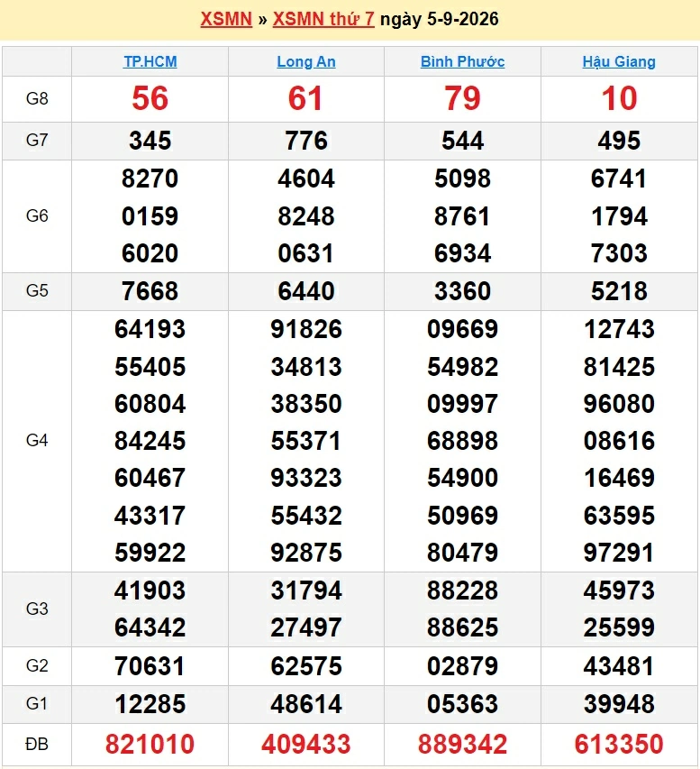The width and height of the screenshot is (700, 769).
Task: Select TP.HCM special prize 821010
Action: (150, 744)
